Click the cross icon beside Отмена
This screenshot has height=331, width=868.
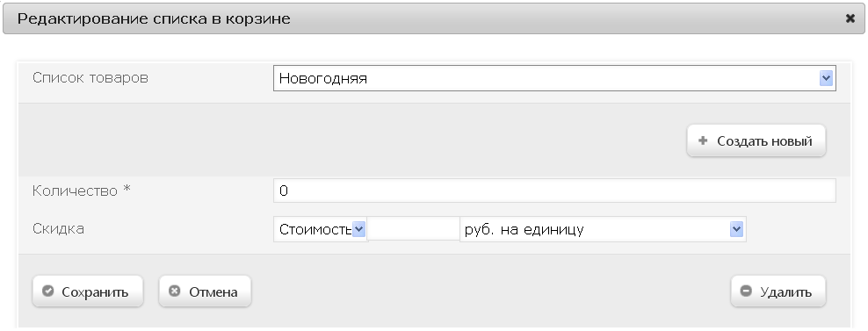[x=174, y=291]
